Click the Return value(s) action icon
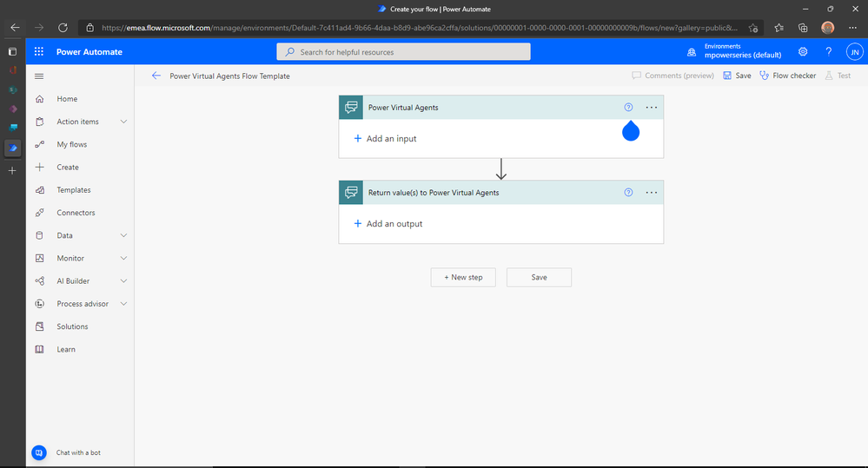The width and height of the screenshot is (868, 468). [x=351, y=193]
